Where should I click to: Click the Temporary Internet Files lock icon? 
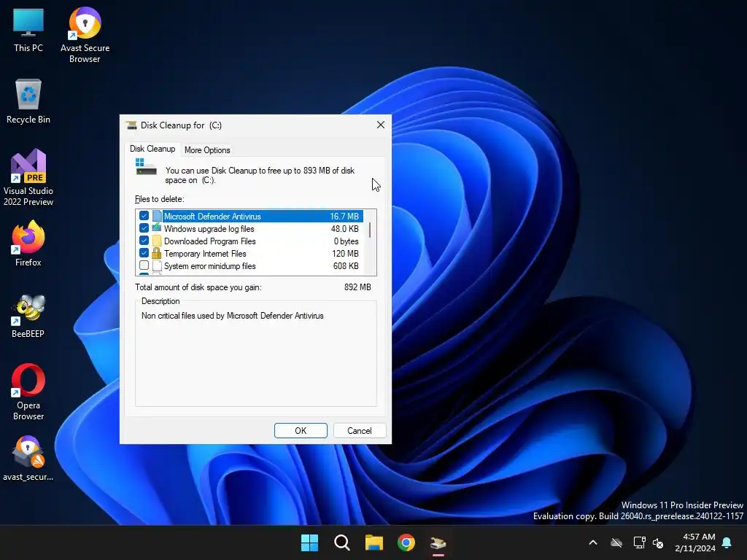point(157,253)
